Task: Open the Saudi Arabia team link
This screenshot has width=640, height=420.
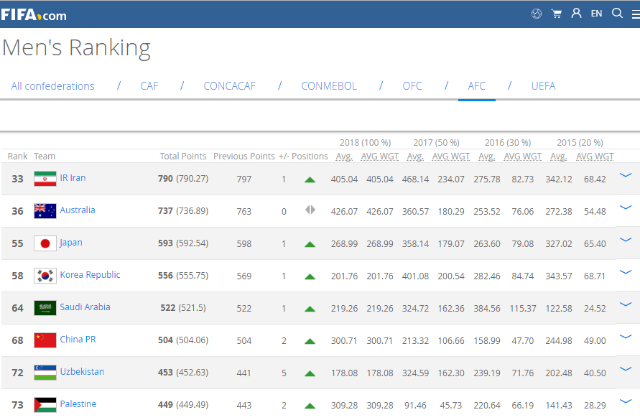Action: point(85,307)
